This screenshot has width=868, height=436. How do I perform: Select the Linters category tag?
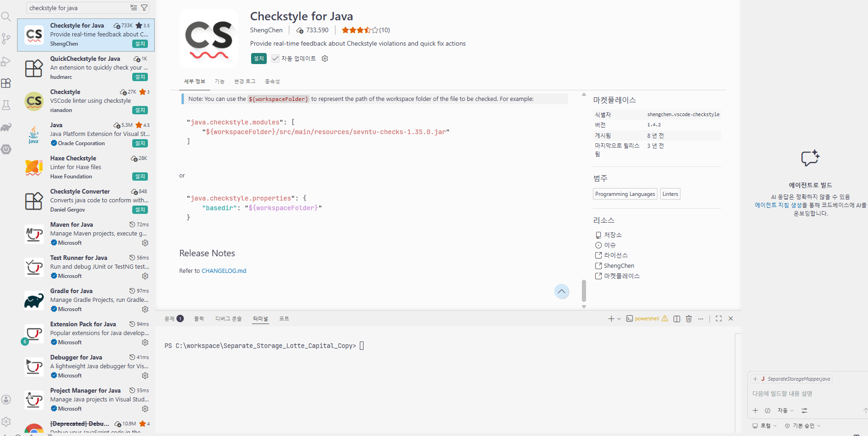tap(670, 194)
